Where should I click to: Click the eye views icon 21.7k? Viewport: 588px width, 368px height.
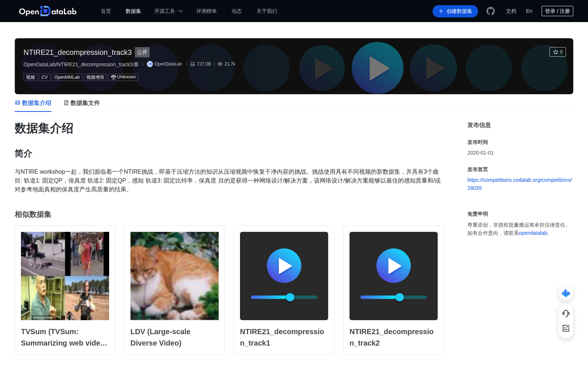[x=220, y=64]
